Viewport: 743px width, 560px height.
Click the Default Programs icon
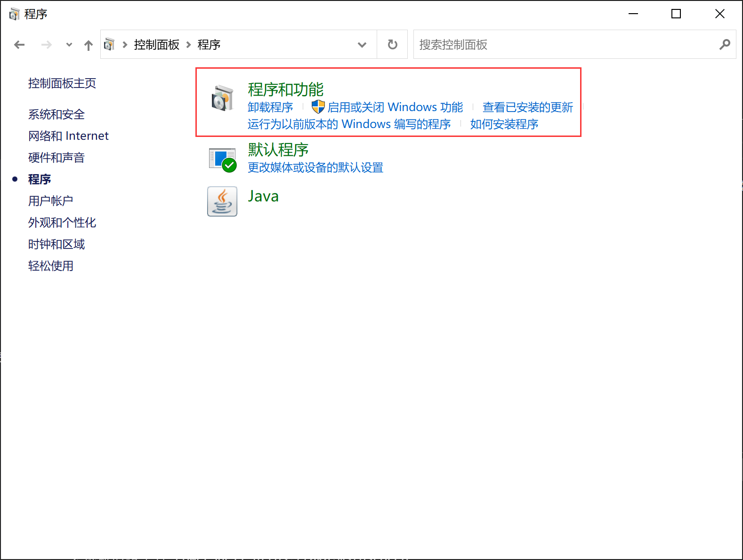pos(222,160)
